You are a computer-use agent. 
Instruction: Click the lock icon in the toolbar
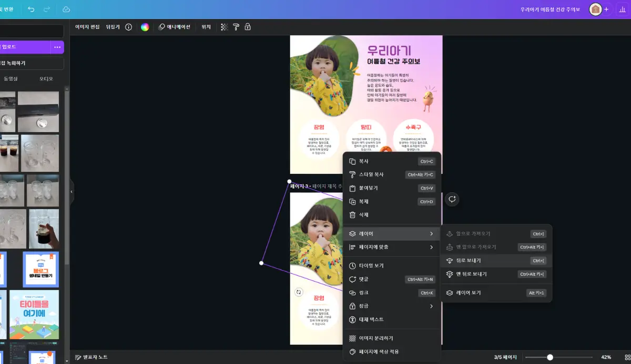(x=247, y=27)
